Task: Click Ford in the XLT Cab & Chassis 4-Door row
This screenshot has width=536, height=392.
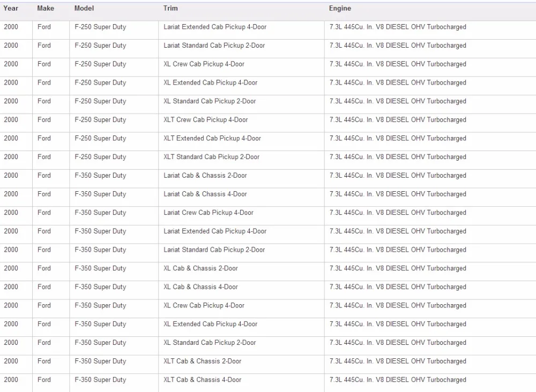Action: tap(44, 380)
